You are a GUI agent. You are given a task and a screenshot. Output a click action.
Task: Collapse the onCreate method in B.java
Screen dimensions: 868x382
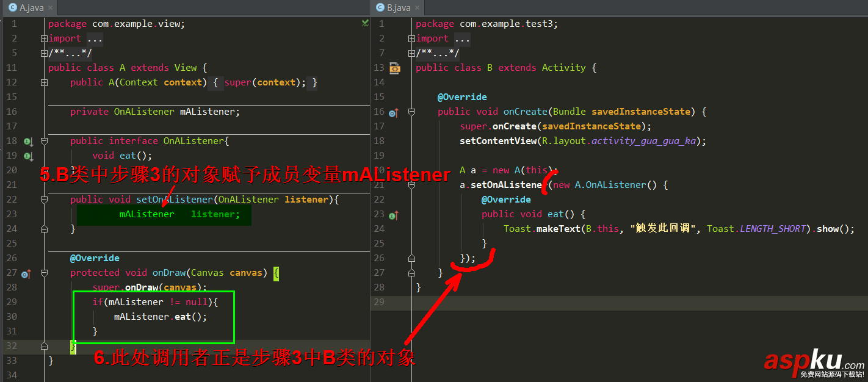coord(411,112)
